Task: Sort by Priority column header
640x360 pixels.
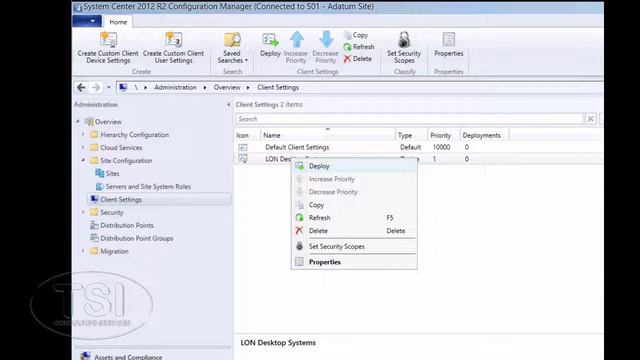Action: tap(444, 135)
